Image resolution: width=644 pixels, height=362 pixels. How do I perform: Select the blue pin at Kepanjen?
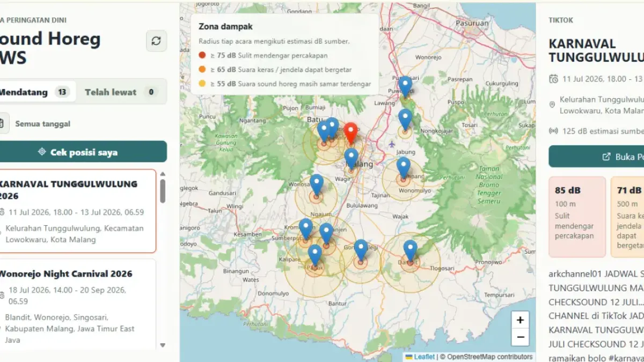(x=326, y=233)
